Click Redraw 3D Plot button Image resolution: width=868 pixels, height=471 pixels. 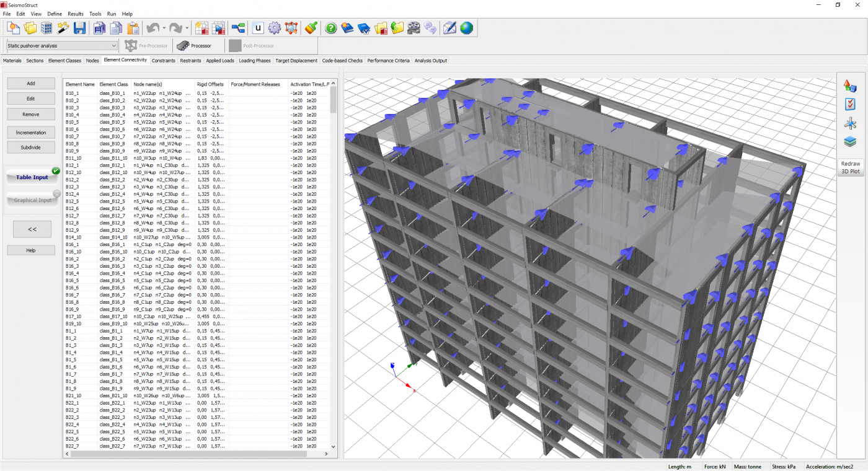[x=851, y=167]
